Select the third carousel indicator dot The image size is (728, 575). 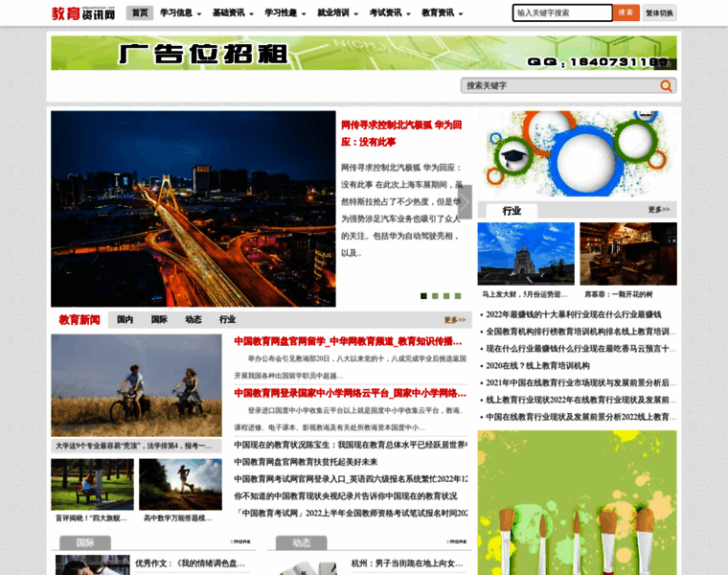tap(446, 296)
